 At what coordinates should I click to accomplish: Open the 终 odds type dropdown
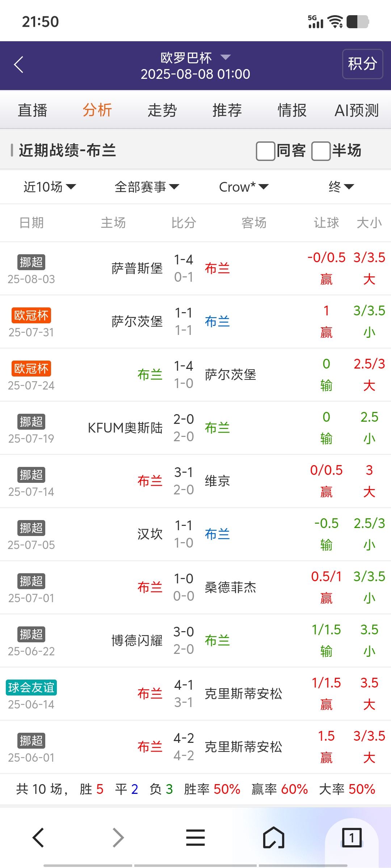coord(341,187)
